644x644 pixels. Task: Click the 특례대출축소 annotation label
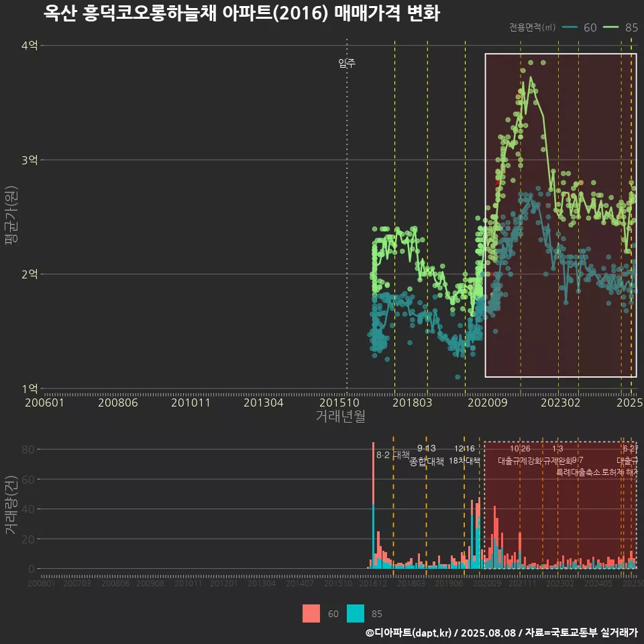pyautogui.click(x=578, y=472)
